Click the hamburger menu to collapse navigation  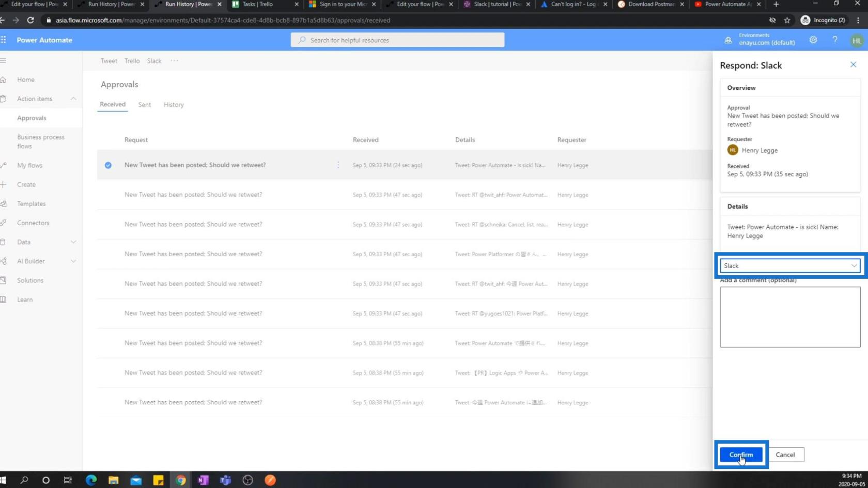pos(3,60)
